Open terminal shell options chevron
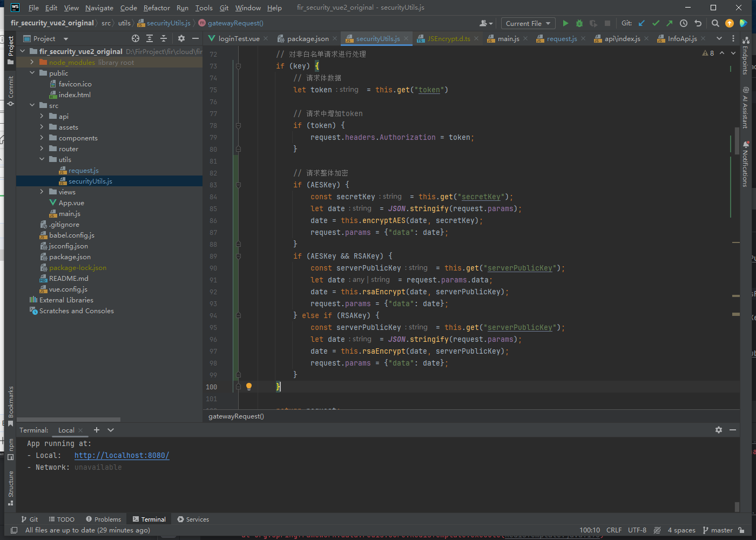The height and width of the screenshot is (540, 756). (111, 430)
